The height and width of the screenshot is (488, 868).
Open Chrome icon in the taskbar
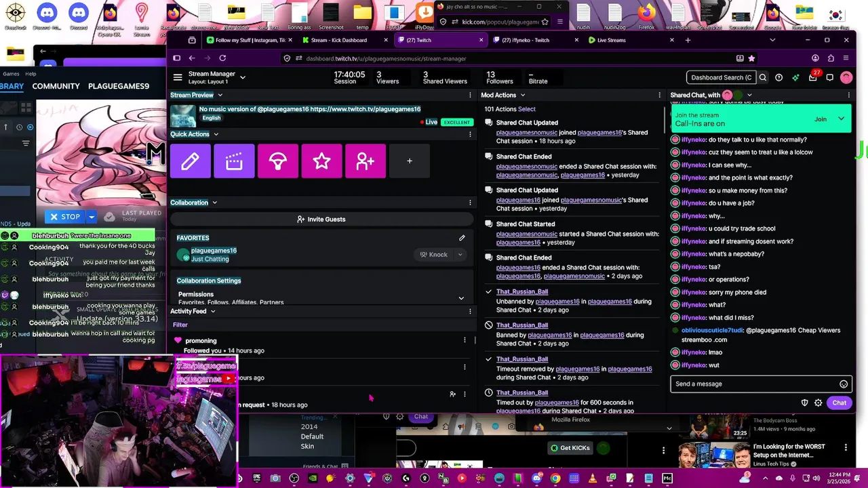(x=555, y=479)
